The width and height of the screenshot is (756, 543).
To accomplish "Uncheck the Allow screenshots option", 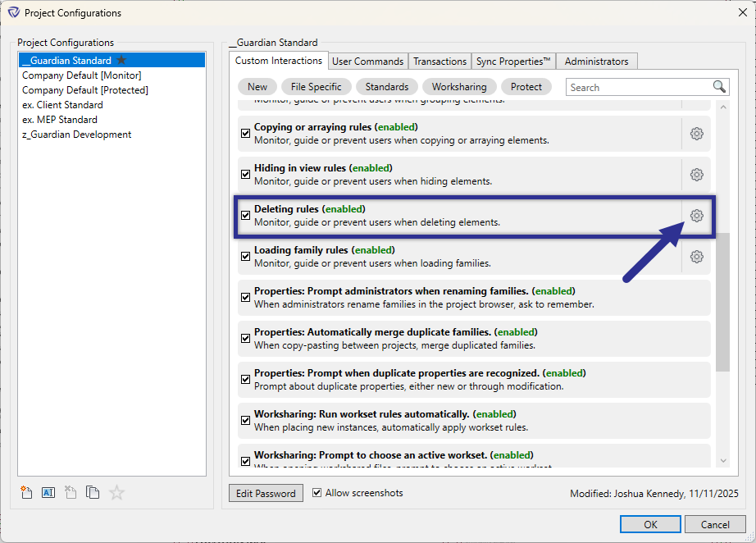I will tap(317, 492).
